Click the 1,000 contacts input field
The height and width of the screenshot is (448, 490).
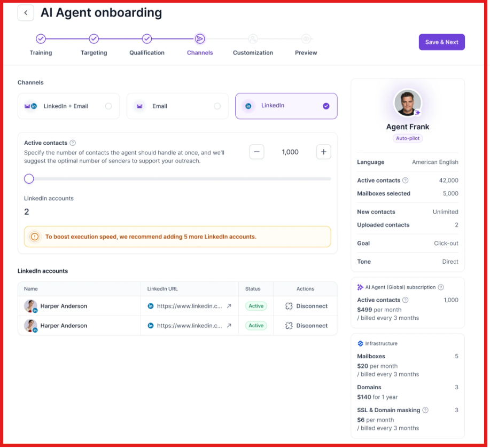[x=290, y=152]
